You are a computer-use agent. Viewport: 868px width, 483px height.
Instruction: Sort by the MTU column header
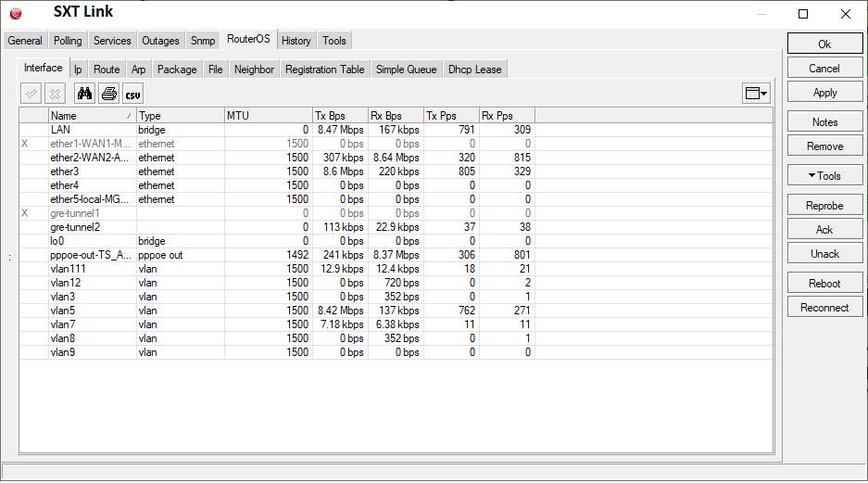(x=269, y=116)
